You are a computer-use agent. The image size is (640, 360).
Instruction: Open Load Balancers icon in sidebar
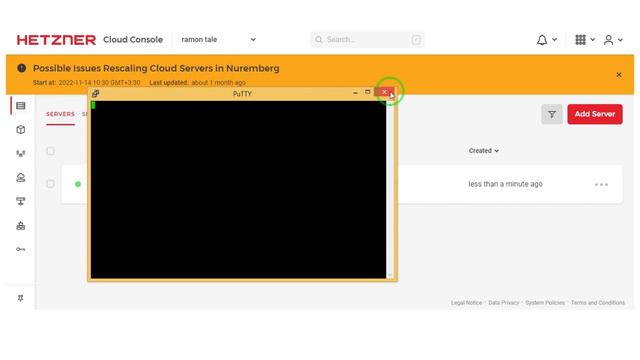tap(21, 153)
